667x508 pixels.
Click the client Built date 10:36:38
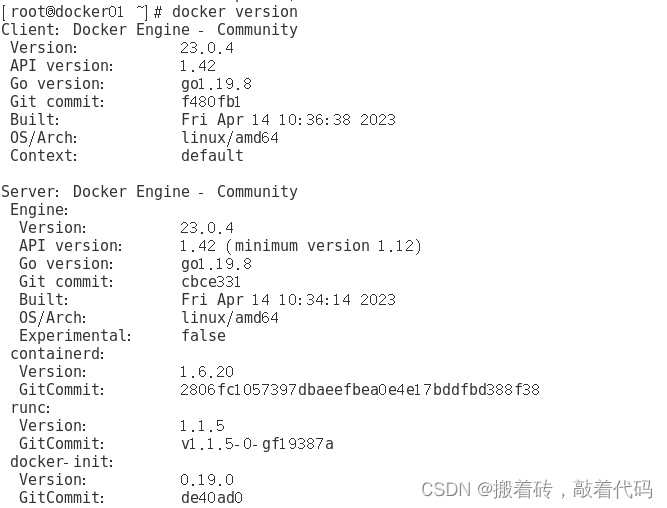point(314,120)
